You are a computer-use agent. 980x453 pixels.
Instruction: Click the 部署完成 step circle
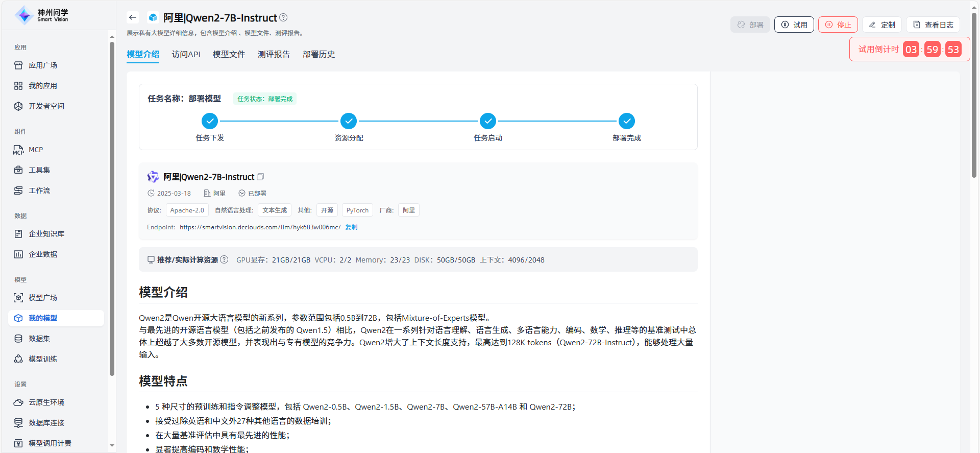(626, 121)
